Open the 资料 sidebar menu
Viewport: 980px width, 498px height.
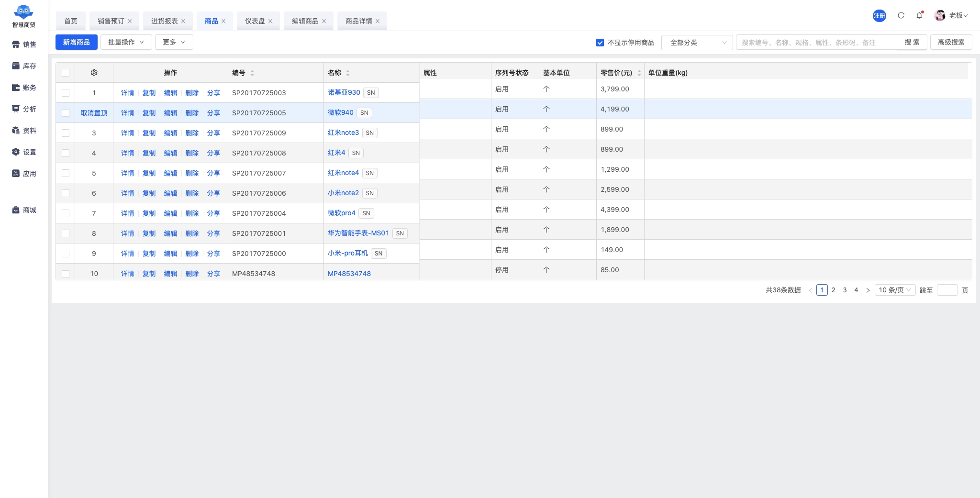coord(24,131)
